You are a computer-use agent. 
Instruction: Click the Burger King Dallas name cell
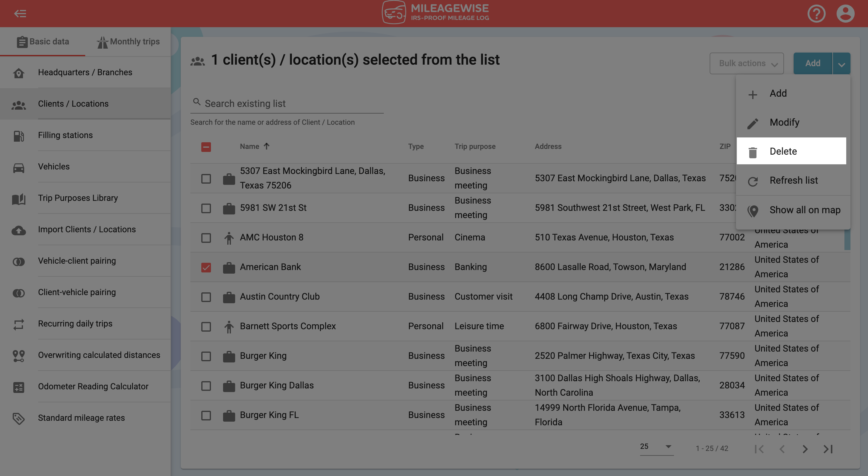[277, 386]
